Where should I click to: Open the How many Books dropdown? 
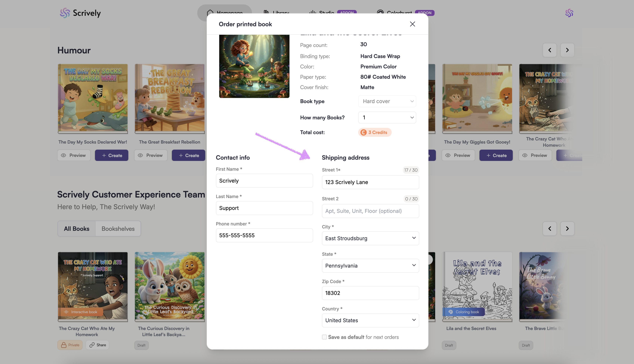pyautogui.click(x=387, y=118)
